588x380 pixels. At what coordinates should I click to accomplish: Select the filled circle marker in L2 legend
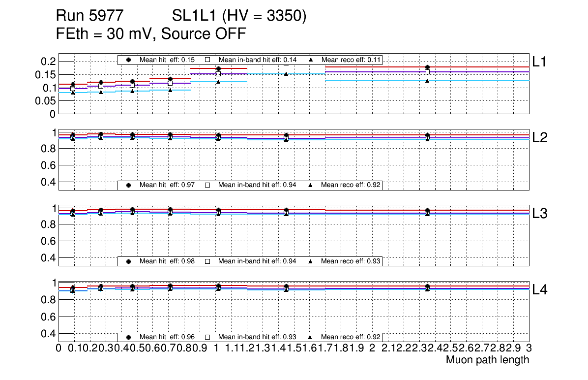coord(129,185)
